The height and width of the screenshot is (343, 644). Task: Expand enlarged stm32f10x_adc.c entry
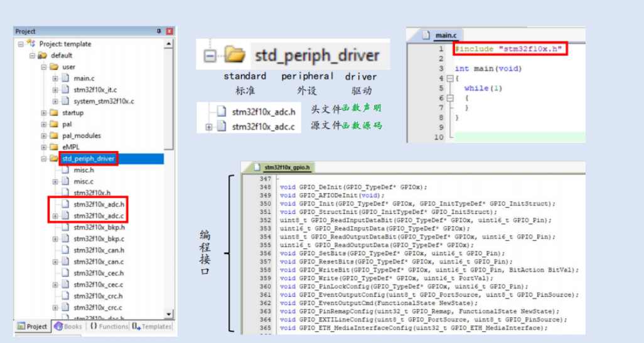[x=208, y=127]
